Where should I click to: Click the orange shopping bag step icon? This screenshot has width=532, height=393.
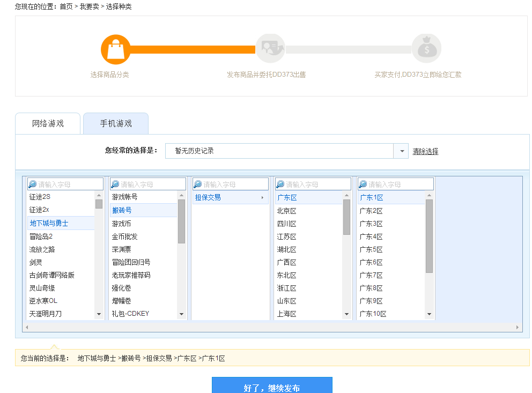click(x=116, y=49)
